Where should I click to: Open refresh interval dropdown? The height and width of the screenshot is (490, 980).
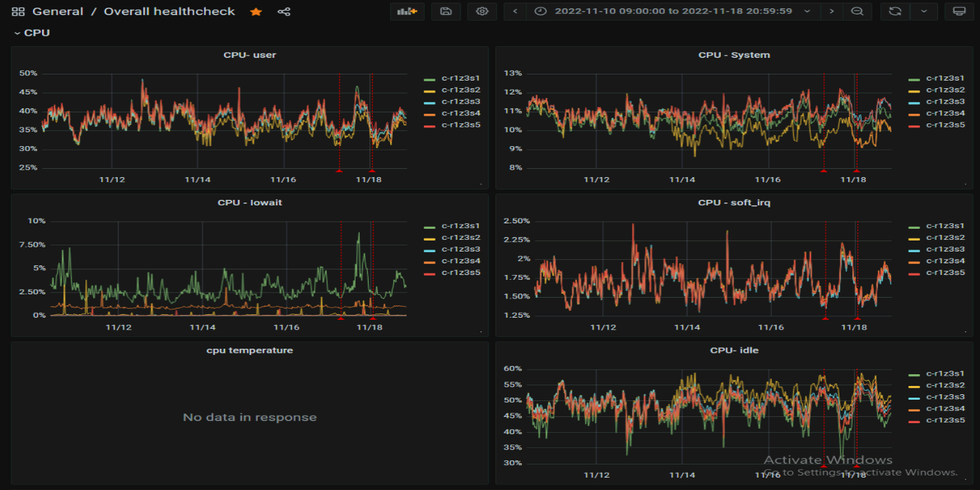[x=924, y=12]
